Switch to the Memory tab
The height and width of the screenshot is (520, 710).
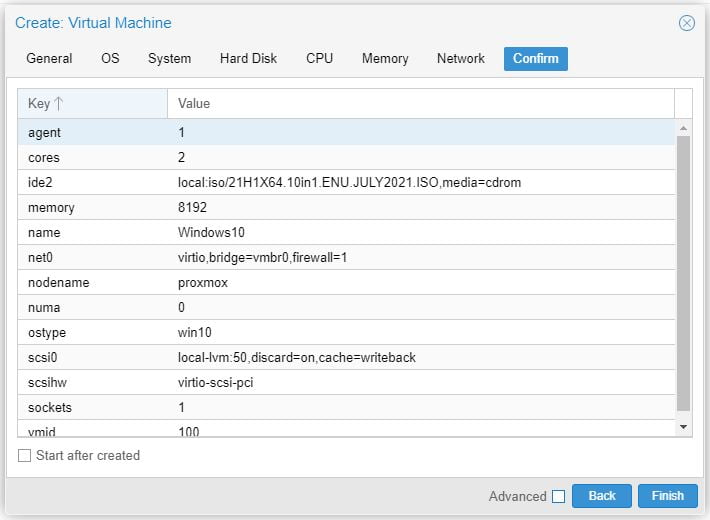tap(385, 59)
